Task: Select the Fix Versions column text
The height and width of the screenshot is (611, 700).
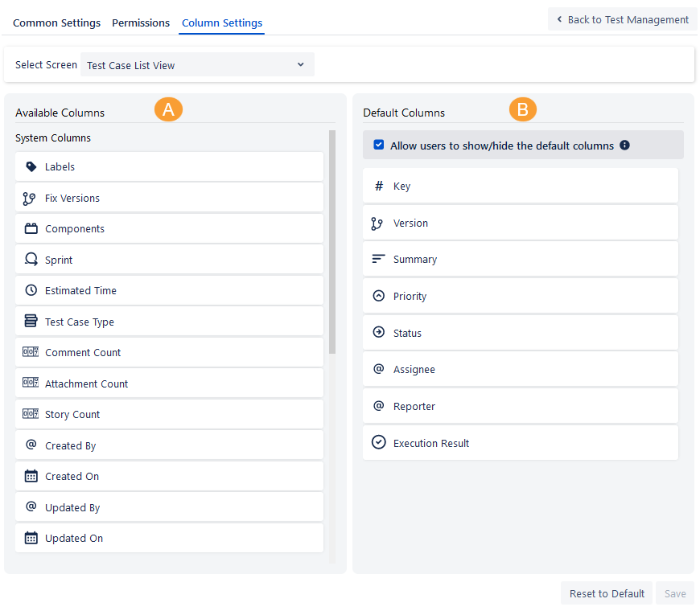Action: (x=72, y=199)
